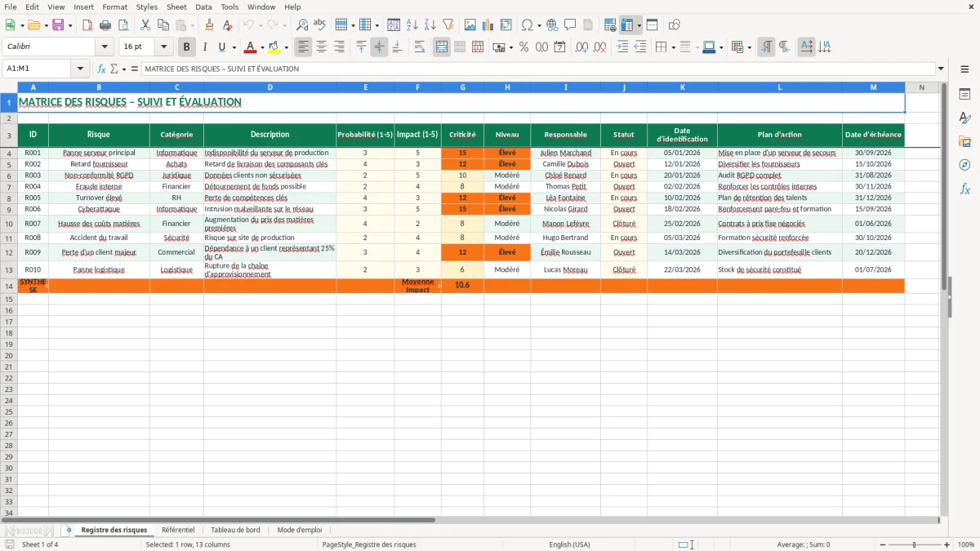Image resolution: width=980 pixels, height=551 pixels.
Task: Toggle Center Vertically alignment
Action: [379, 47]
